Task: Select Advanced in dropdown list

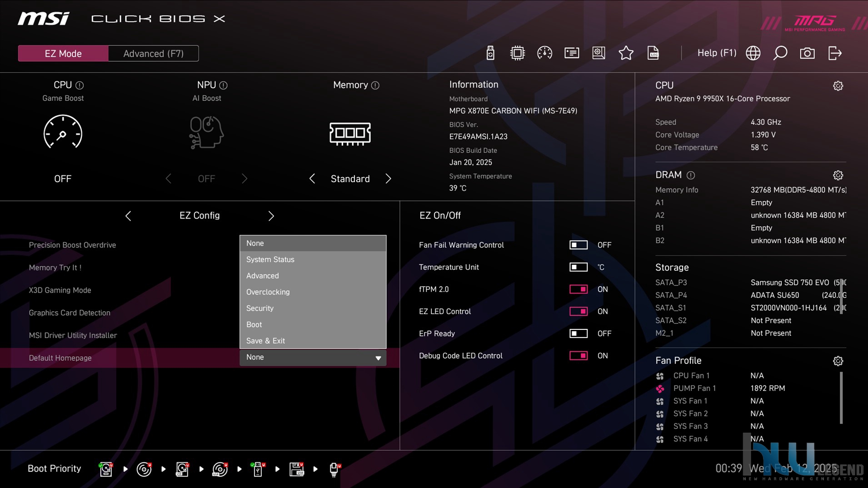Action: [x=313, y=276]
